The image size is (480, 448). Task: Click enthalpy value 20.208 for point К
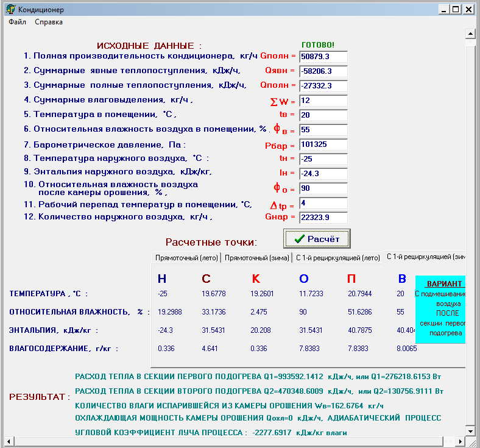tap(261, 330)
